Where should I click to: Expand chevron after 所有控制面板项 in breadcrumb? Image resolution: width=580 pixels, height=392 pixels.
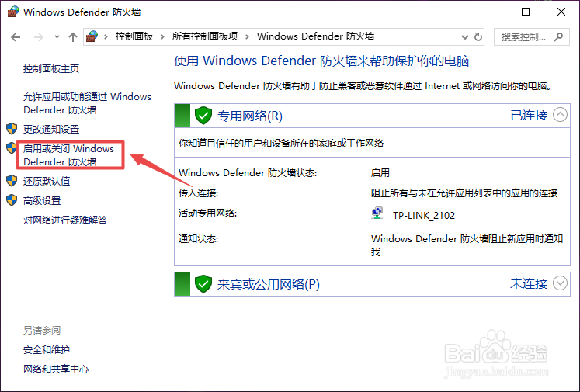pos(247,36)
